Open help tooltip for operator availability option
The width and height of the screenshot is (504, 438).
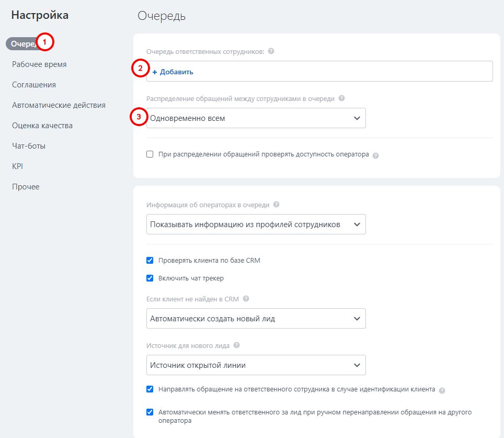(x=375, y=154)
